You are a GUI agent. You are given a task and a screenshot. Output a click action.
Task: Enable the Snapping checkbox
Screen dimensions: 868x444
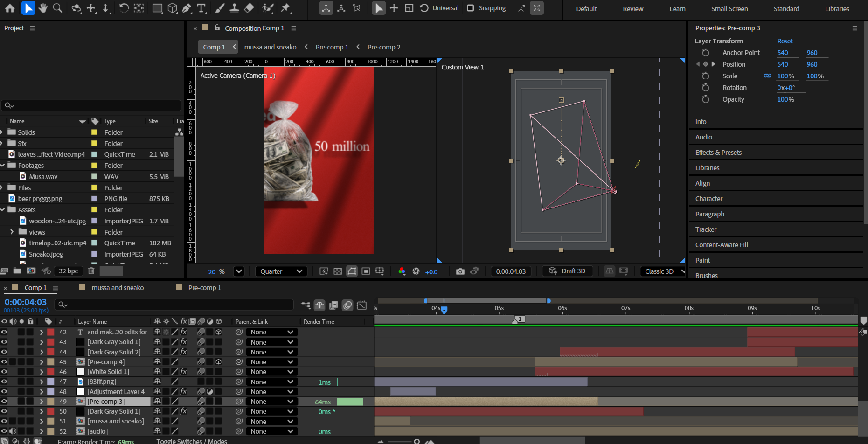tap(471, 8)
